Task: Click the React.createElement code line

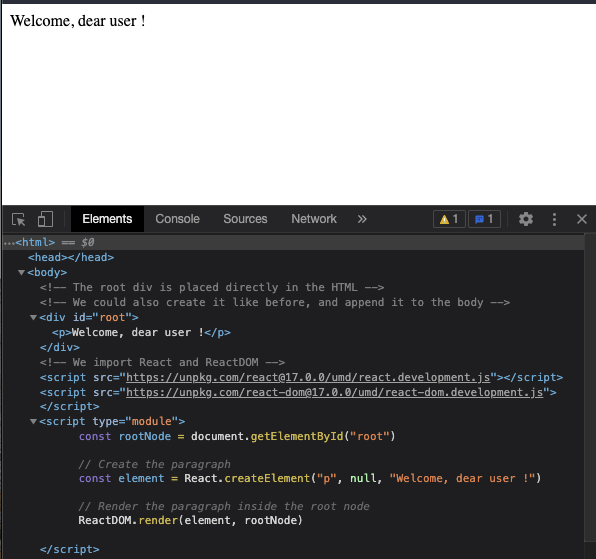Action: coord(309,478)
